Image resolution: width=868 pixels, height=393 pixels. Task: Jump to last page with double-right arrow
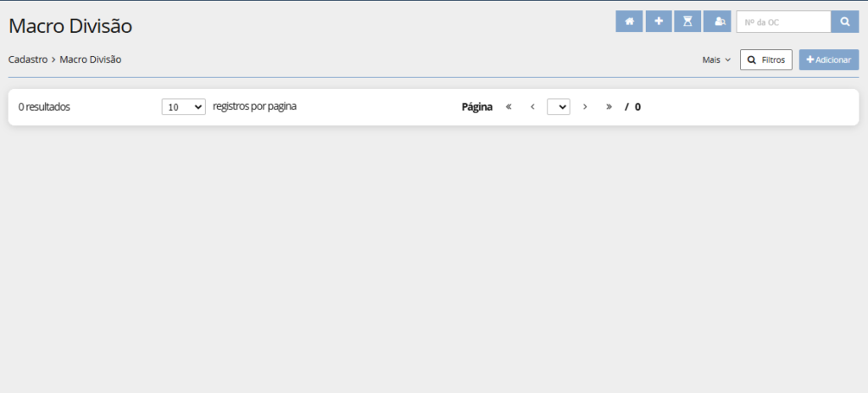(x=609, y=107)
